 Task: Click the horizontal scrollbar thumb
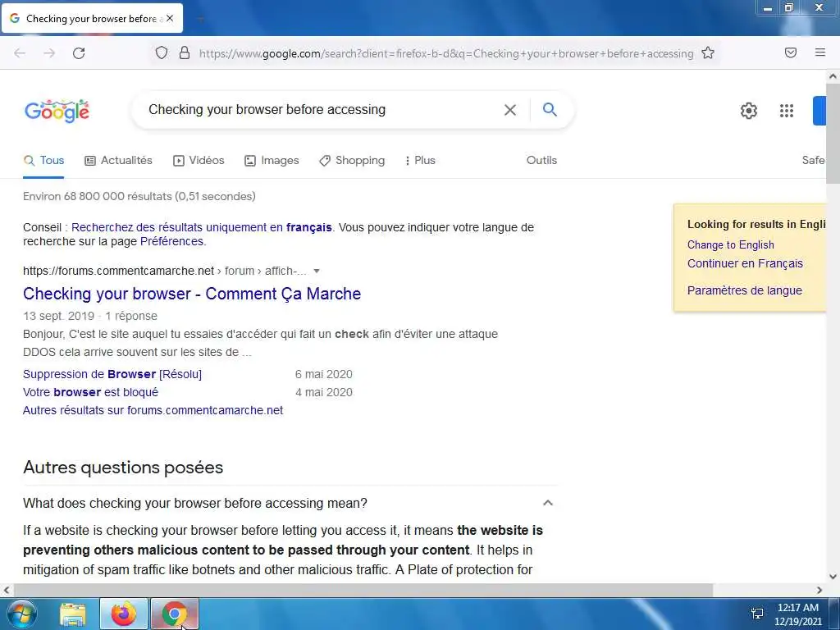364,590
